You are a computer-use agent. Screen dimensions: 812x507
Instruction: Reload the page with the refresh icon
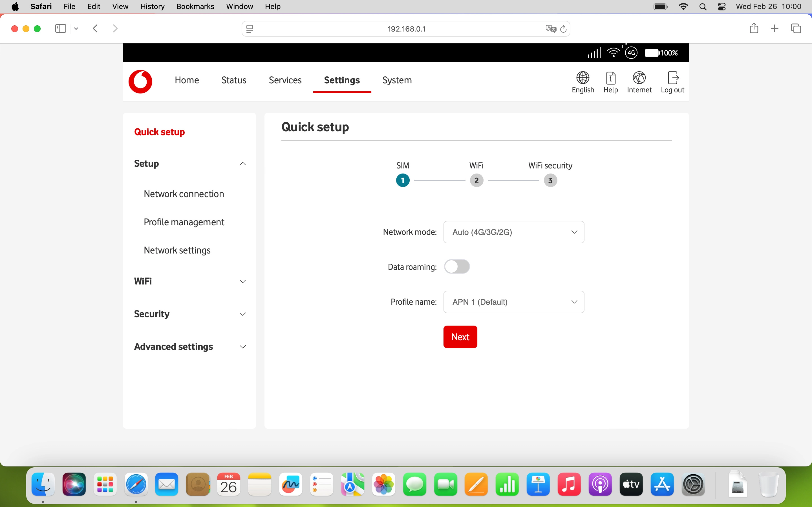(x=563, y=29)
